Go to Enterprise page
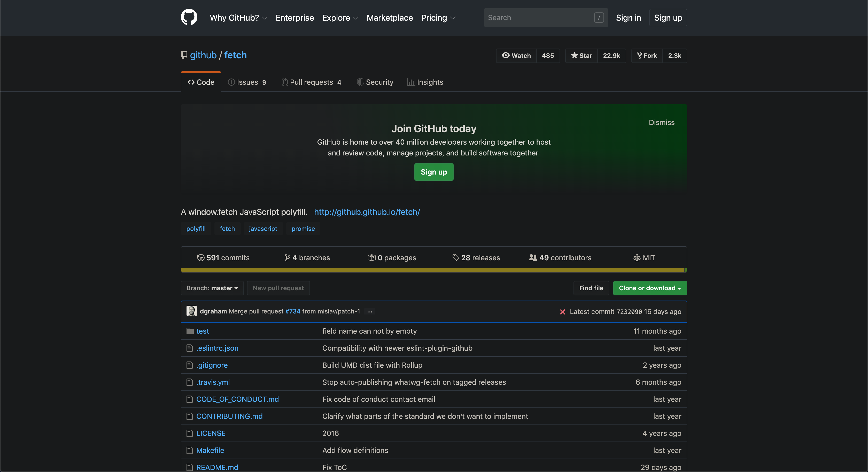Viewport: 868px width, 472px height. pyautogui.click(x=295, y=18)
